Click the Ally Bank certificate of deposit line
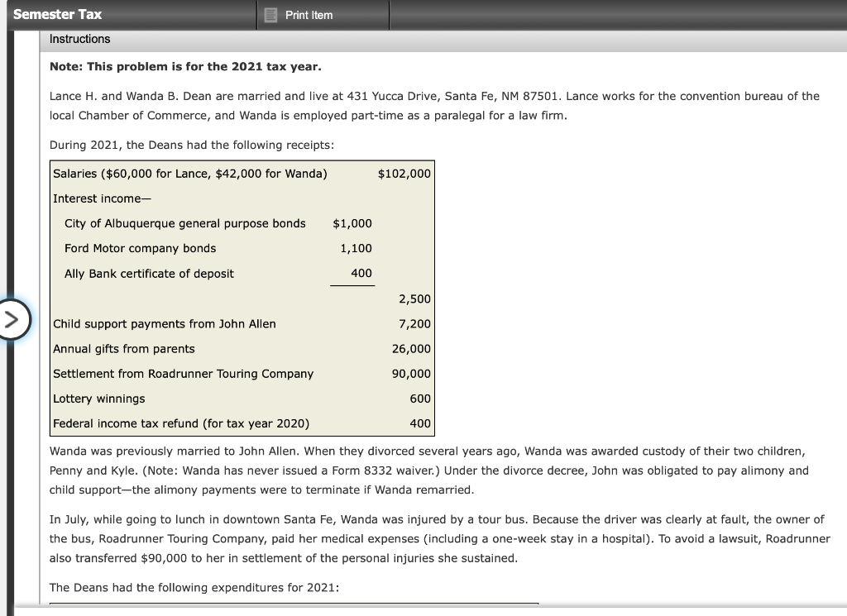The image size is (847, 616). (148, 274)
